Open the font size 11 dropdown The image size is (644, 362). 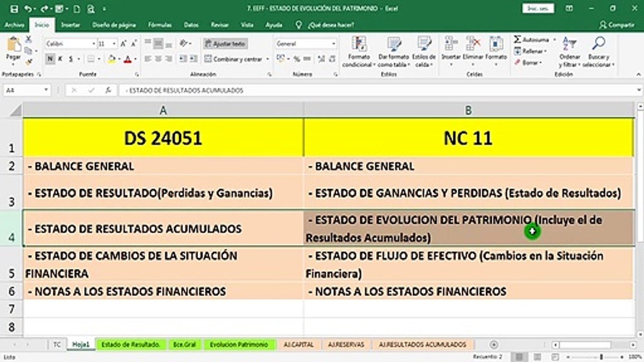[115, 44]
